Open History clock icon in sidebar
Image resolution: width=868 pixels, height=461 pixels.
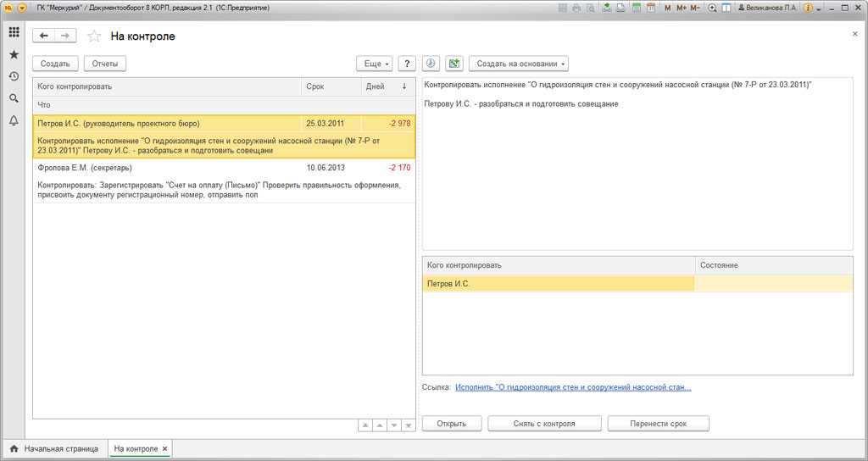click(x=14, y=76)
